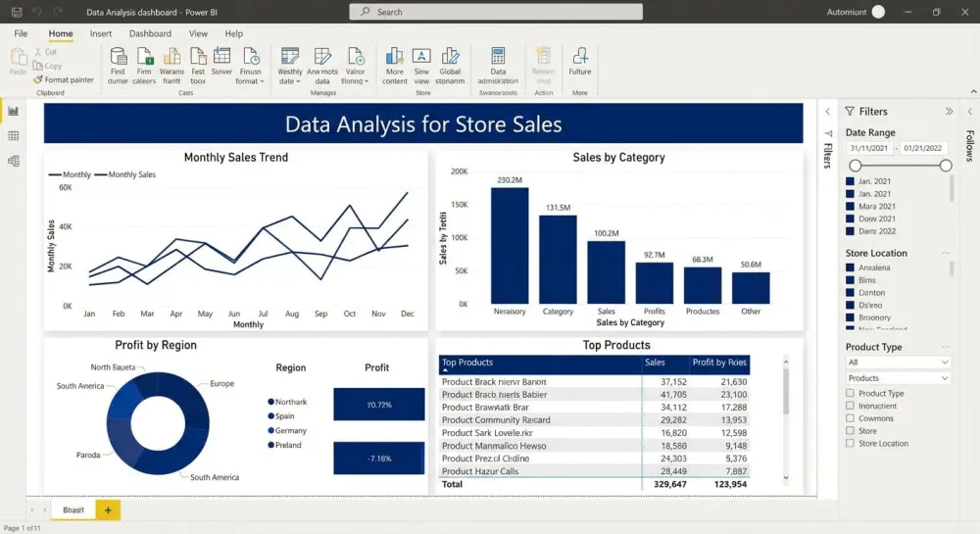
Task: Sort by Top Products column header
Action: [x=466, y=363]
